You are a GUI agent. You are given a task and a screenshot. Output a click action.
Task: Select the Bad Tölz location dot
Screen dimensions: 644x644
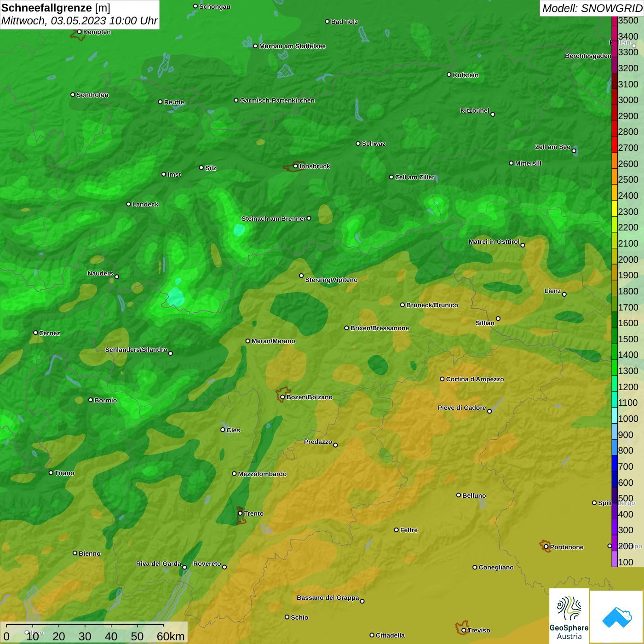327,21
